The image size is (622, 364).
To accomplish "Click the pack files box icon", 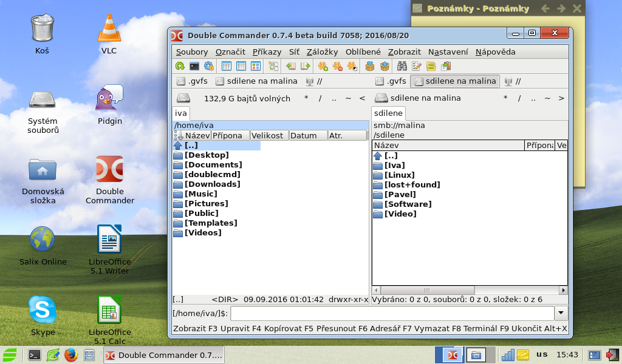I will [370, 66].
